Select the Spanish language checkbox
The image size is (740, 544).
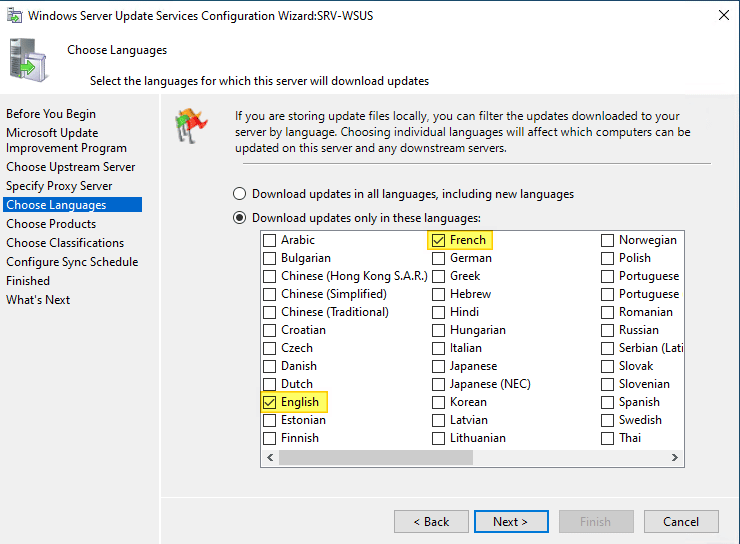point(607,402)
